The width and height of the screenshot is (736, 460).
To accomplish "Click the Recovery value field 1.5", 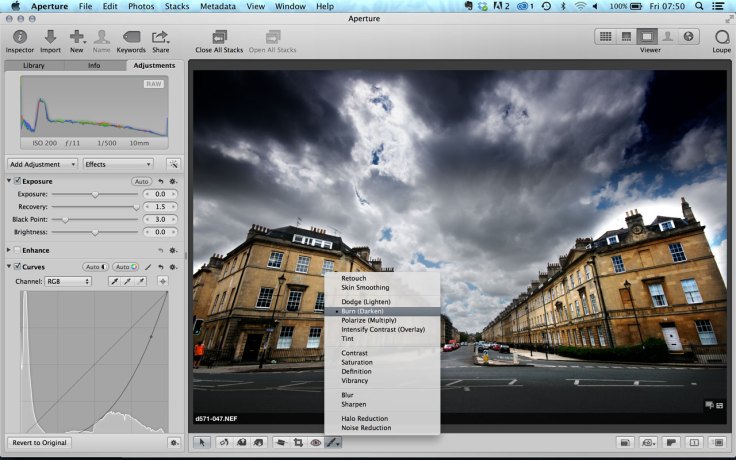I will point(160,207).
